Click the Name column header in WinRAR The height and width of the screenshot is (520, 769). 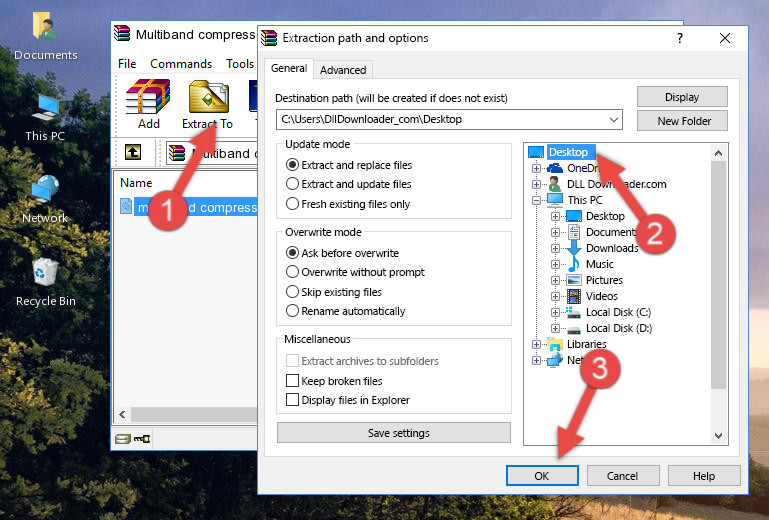tap(136, 183)
